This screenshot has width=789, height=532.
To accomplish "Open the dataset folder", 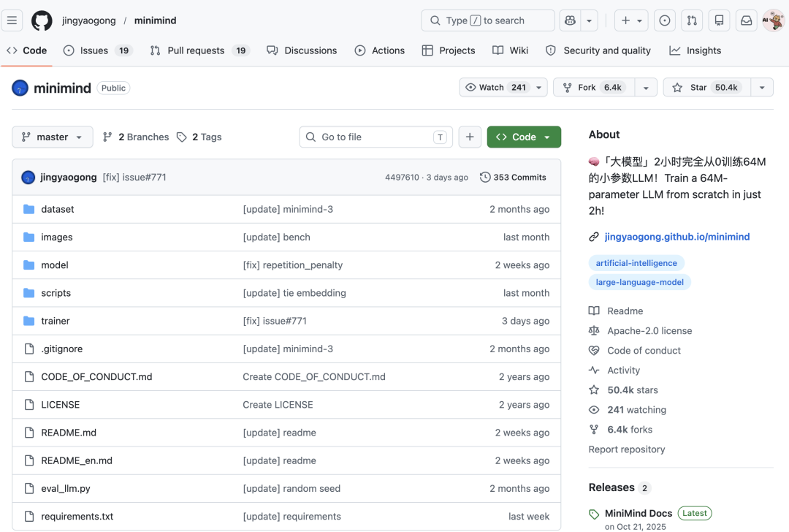I will tap(58, 210).
